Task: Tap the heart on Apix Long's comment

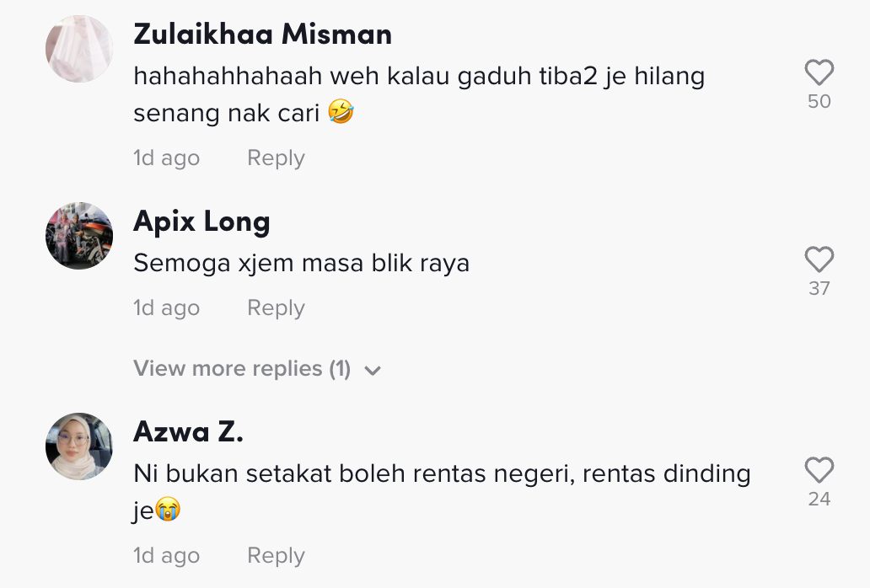Action: [x=819, y=260]
